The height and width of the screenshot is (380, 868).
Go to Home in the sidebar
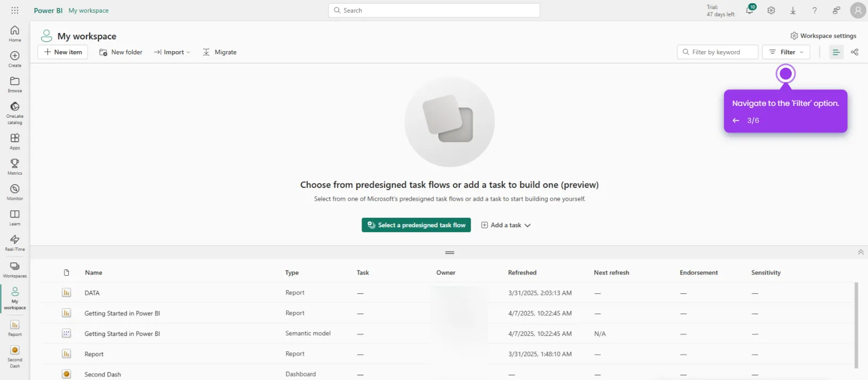click(x=15, y=34)
